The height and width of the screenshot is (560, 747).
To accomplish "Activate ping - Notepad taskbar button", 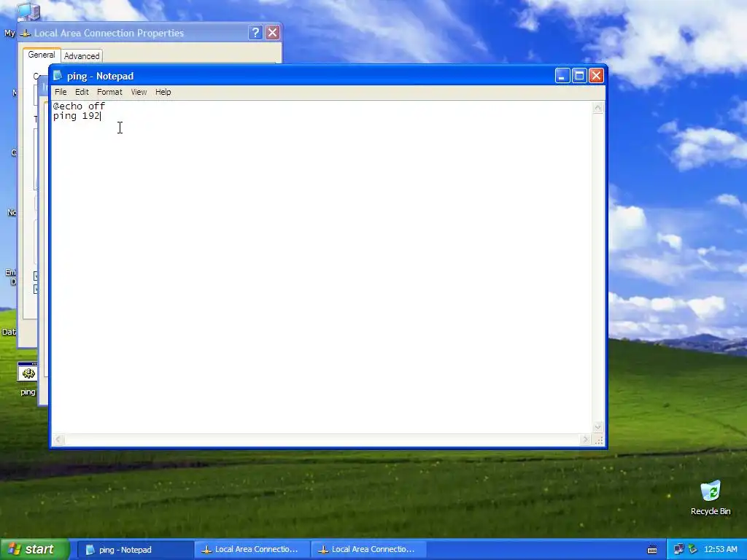I will (135, 550).
